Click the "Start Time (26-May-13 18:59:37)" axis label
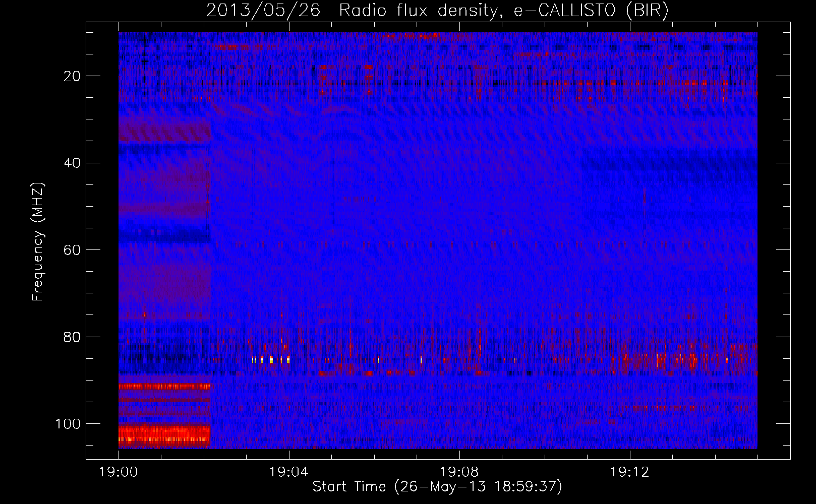816x504 pixels. [437, 487]
